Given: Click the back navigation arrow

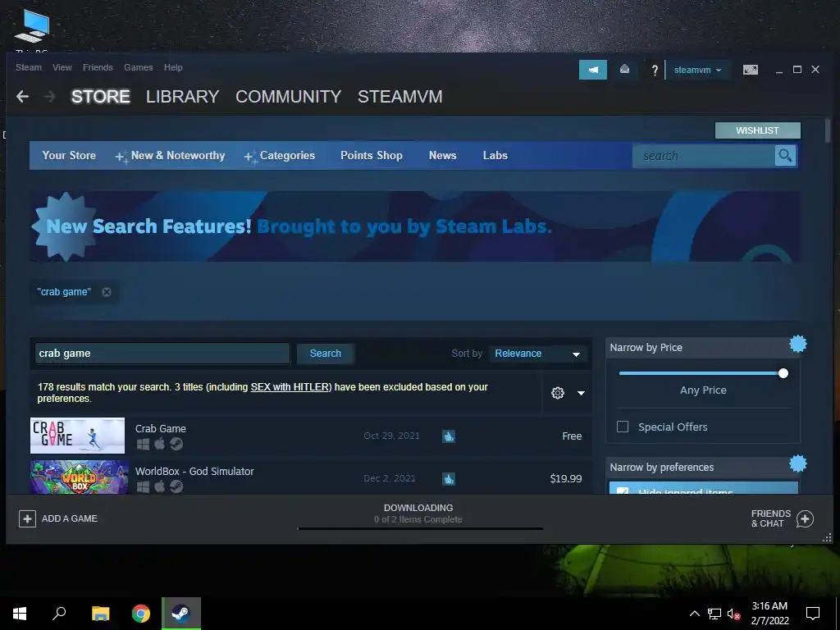Looking at the screenshot, I should click(22, 97).
